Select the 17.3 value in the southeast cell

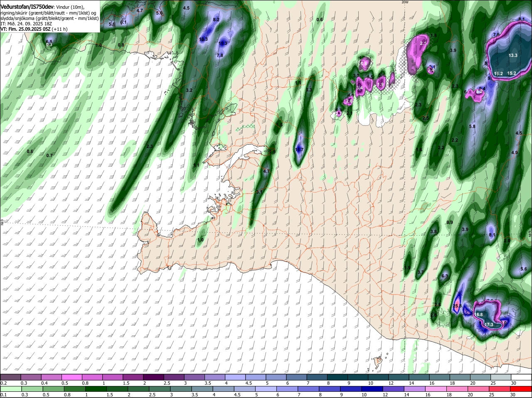point(489,324)
